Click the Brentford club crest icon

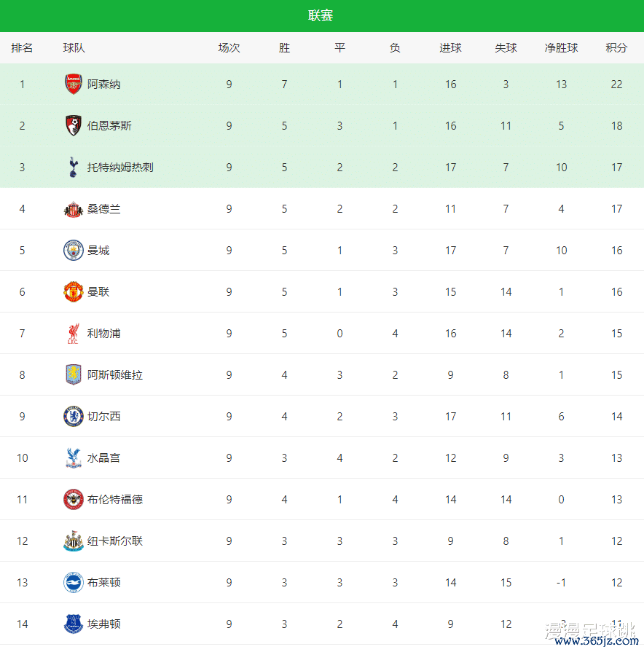(x=74, y=500)
